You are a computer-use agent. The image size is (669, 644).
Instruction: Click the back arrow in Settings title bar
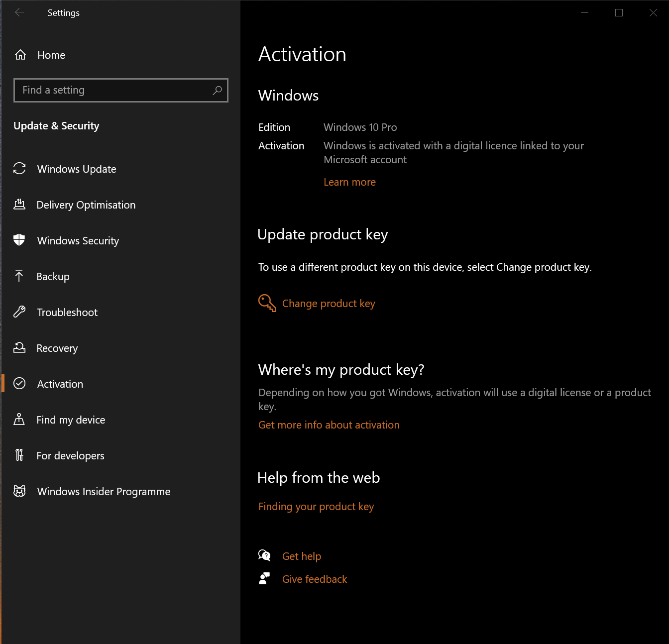19,12
